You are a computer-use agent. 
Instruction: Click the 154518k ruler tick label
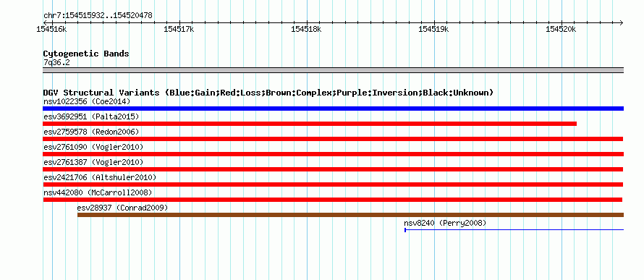coord(306,29)
